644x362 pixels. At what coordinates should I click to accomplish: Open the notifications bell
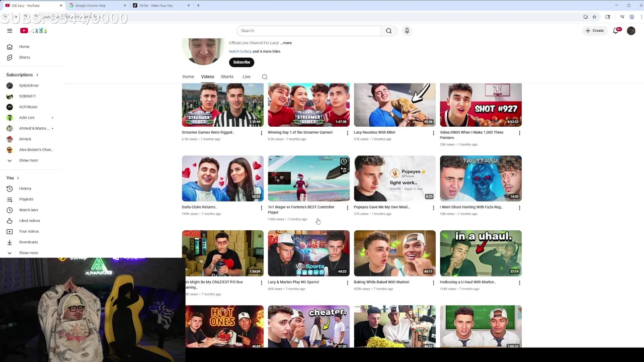[616, 31]
